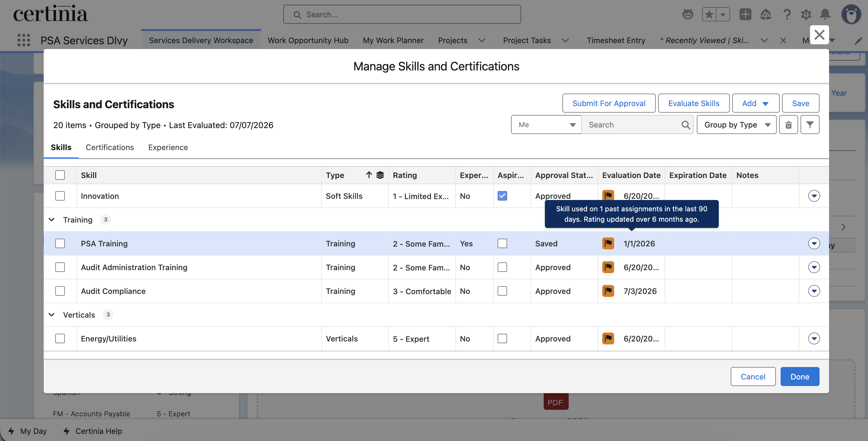Open Work Opportunity Hub tab
This screenshot has height=441, width=868.
pyautogui.click(x=308, y=40)
